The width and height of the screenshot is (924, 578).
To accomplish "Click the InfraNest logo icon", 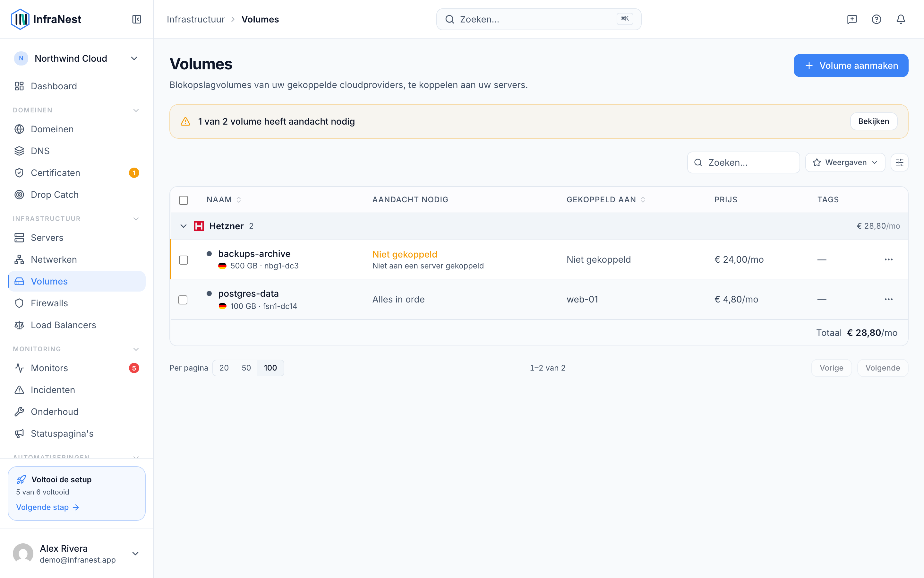I will 20,19.
